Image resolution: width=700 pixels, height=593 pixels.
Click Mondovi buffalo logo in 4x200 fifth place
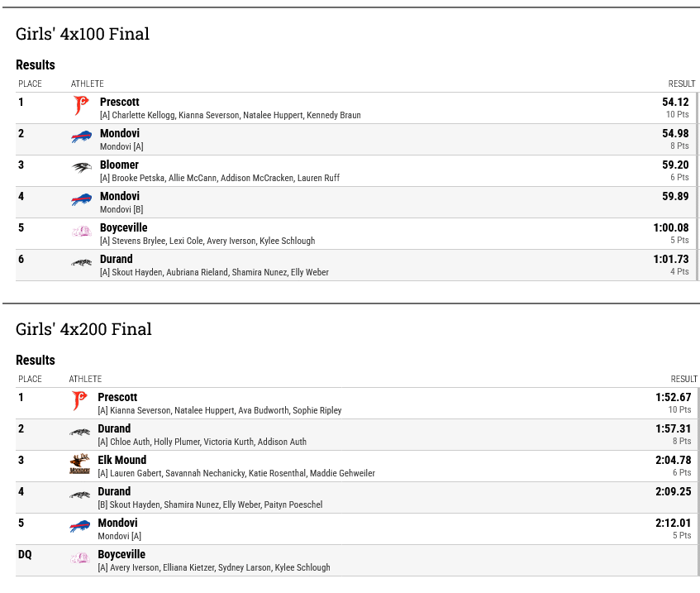[79, 526]
